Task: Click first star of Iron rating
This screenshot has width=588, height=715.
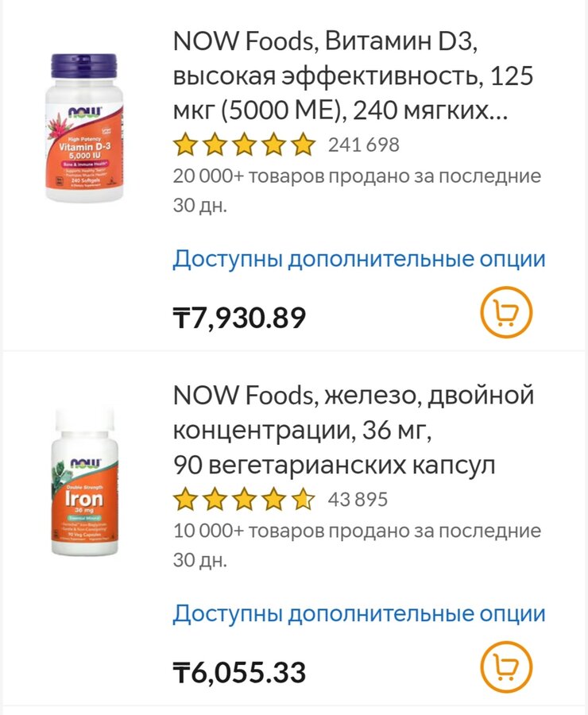Action: pos(185,500)
